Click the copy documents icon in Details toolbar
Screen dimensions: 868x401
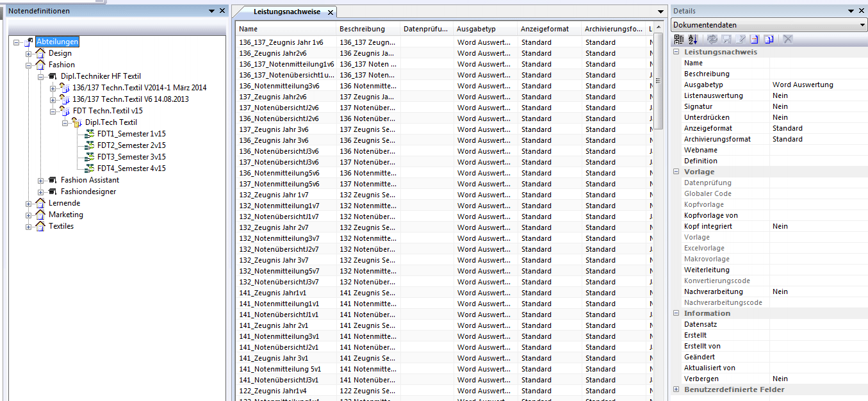click(x=769, y=39)
